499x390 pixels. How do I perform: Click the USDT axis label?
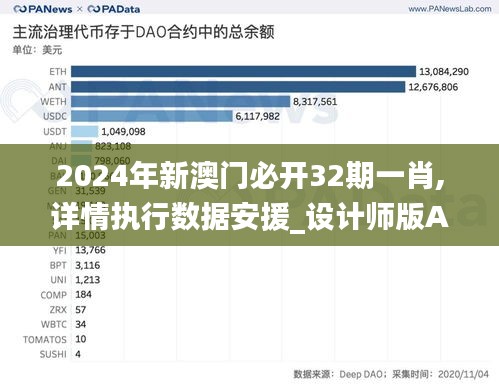[55, 131]
